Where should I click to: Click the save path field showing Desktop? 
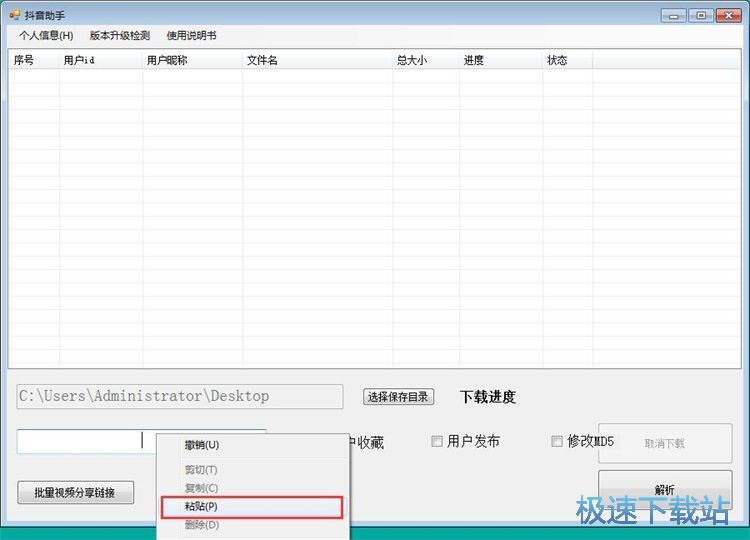pyautogui.click(x=180, y=397)
